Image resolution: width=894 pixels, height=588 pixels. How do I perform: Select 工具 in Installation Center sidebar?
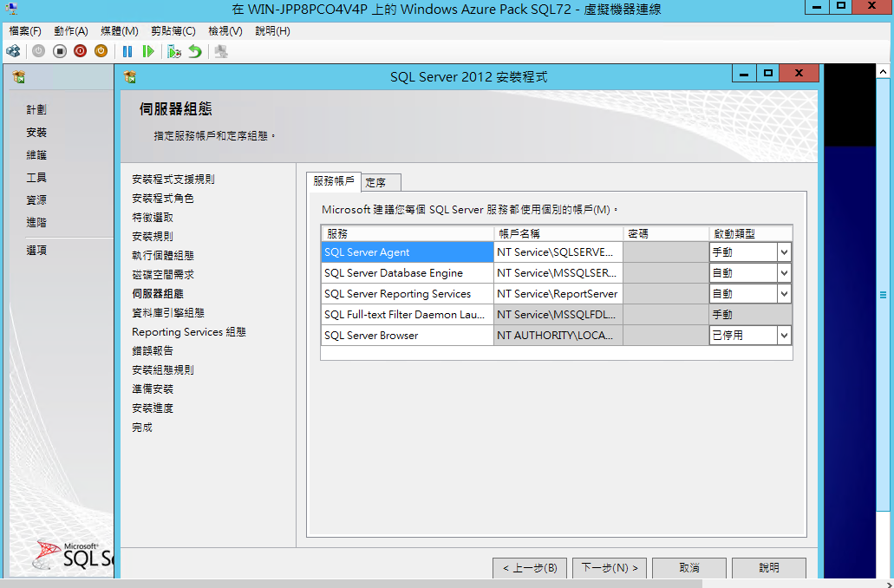click(36, 178)
